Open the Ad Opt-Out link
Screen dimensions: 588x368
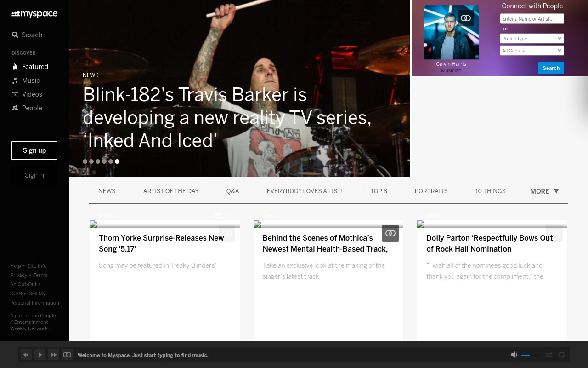coord(23,284)
